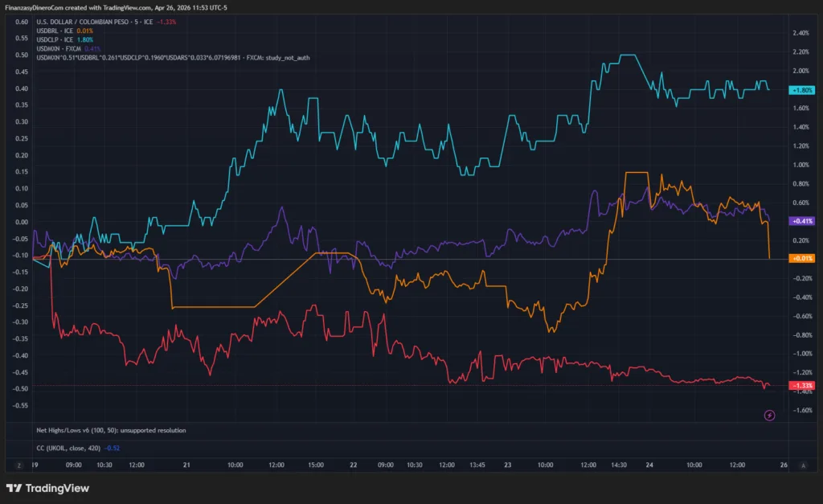The width and height of the screenshot is (823, 504).
Task: Click the purple +0.41% price label
Action: (803, 220)
